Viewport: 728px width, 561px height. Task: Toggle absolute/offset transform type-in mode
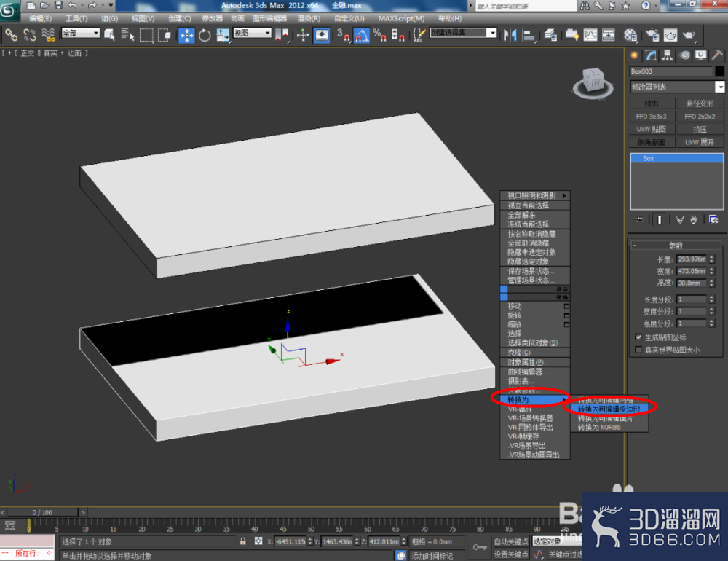(x=258, y=541)
